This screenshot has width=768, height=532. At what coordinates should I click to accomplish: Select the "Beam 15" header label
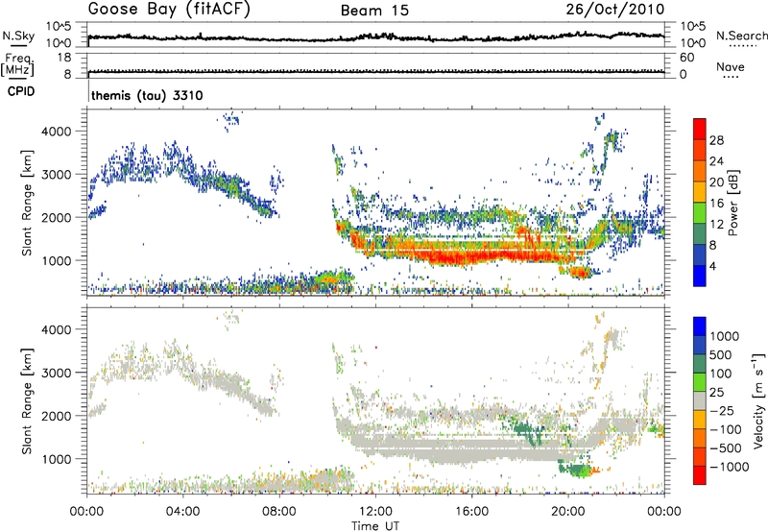374,11
